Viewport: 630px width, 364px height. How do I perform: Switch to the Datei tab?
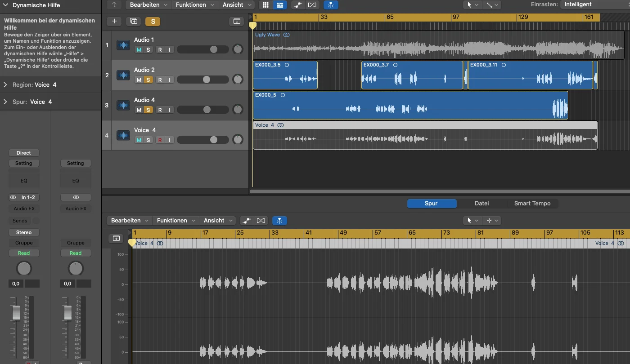click(481, 203)
